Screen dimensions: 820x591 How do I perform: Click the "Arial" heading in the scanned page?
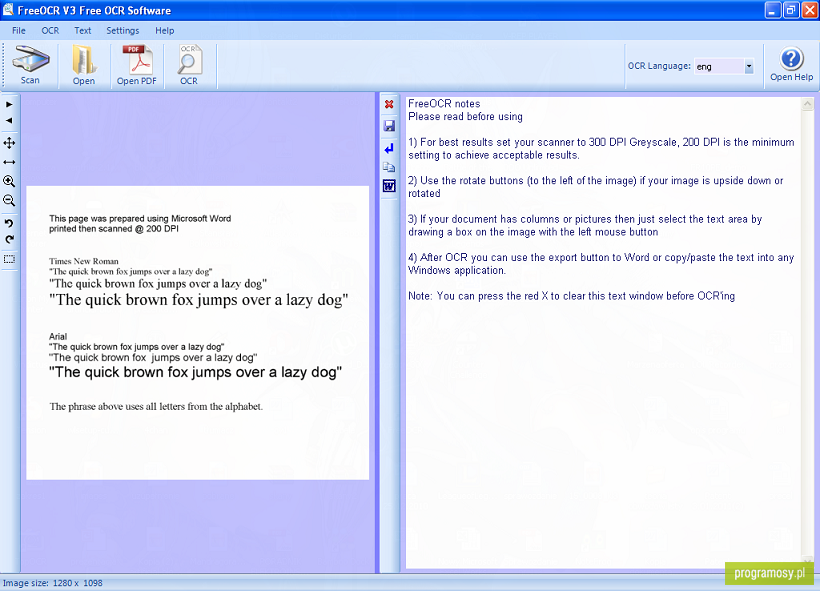point(58,336)
